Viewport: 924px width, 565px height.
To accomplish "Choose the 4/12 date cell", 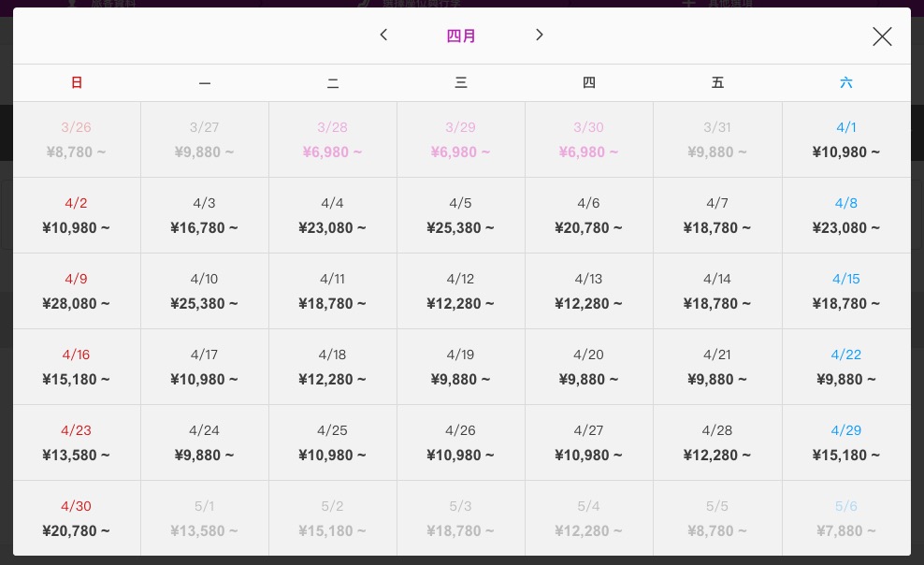I will click(x=461, y=291).
